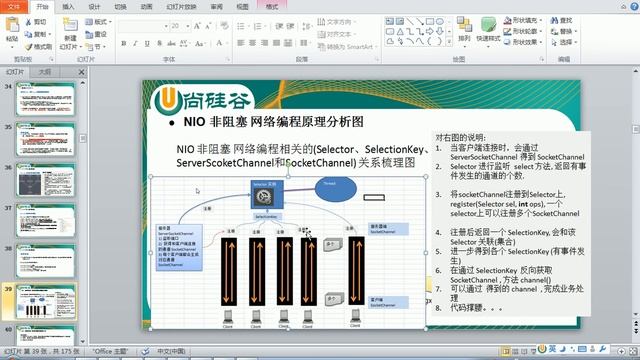Open the Format (格式) contextual tab
Image resolution: width=640 pixels, height=360 pixels.
coord(272,7)
